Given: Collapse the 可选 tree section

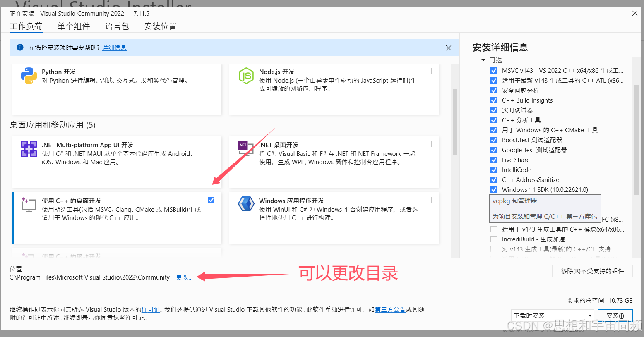Looking at the screenshot, I should [x=483, y=60].
